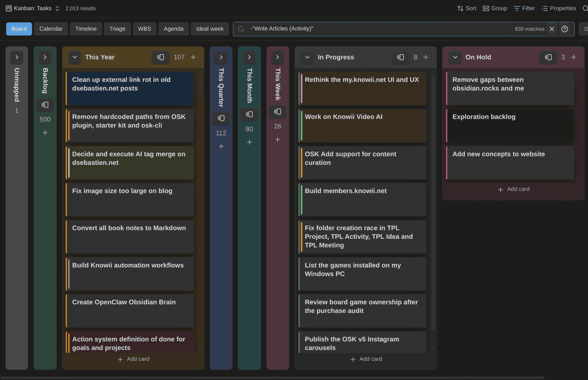Open the Group options
Viewport: 588px width, 380px height.
(x=495, y=8)
